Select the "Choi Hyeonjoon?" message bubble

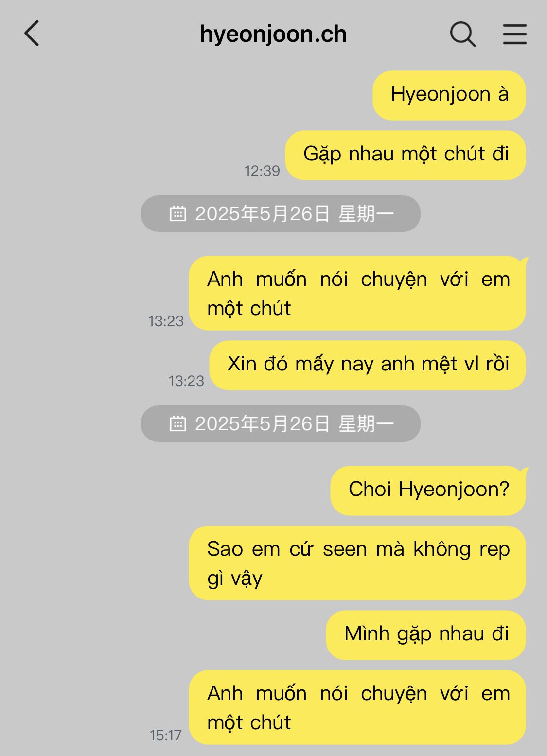428,491
